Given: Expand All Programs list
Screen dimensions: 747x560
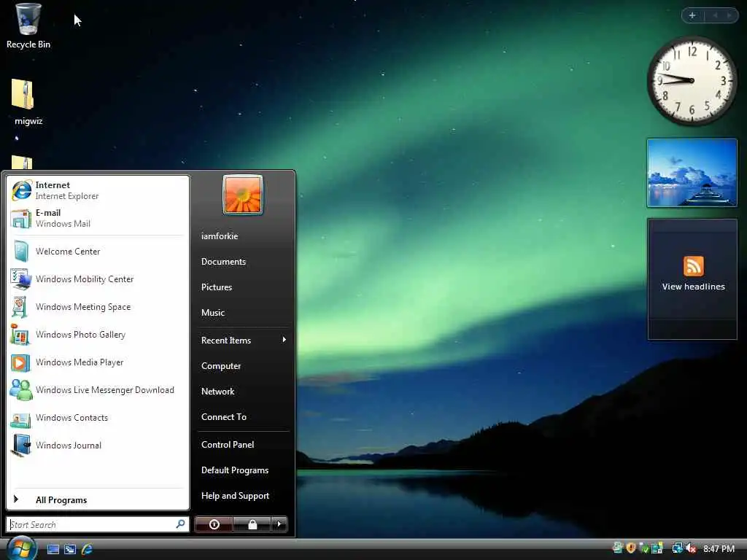Looking at the screenshot, I should click(98, 500).
